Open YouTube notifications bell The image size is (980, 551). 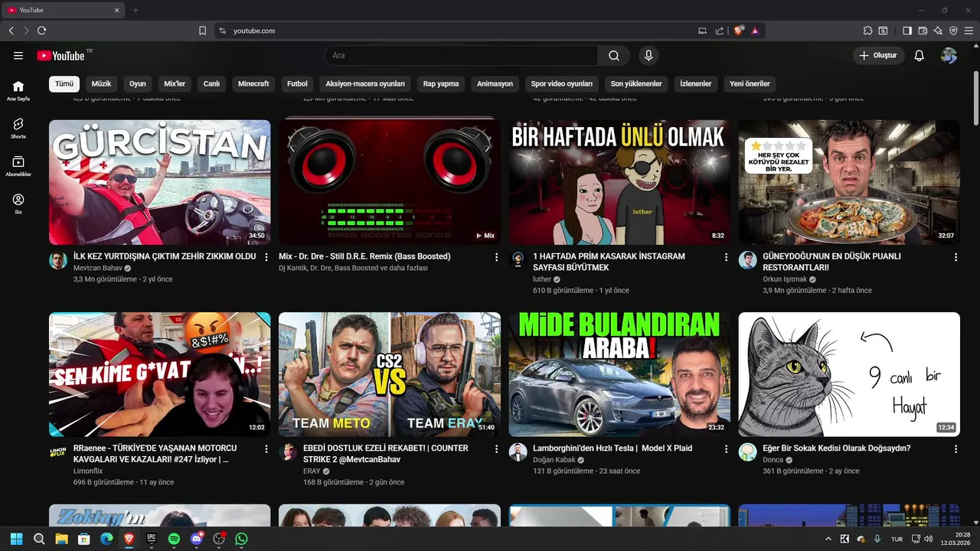click(920, 56)
